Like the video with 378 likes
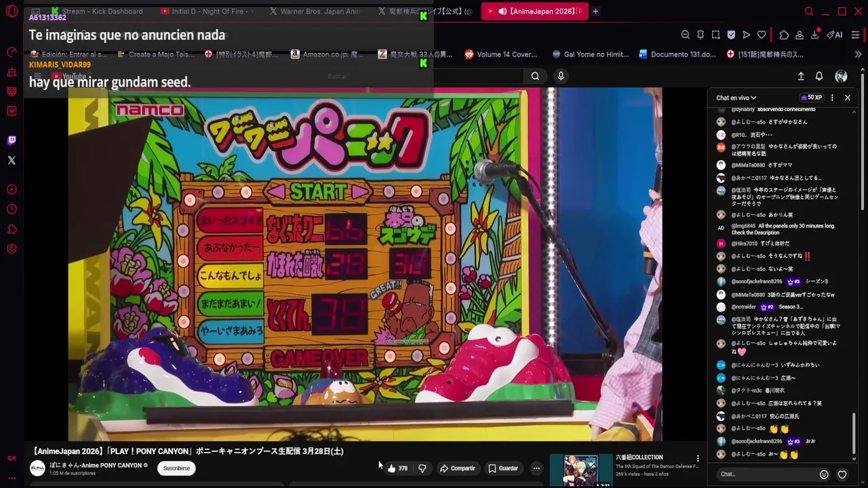Viewport: 868px width, 488px height. click(x=397, y=468)
